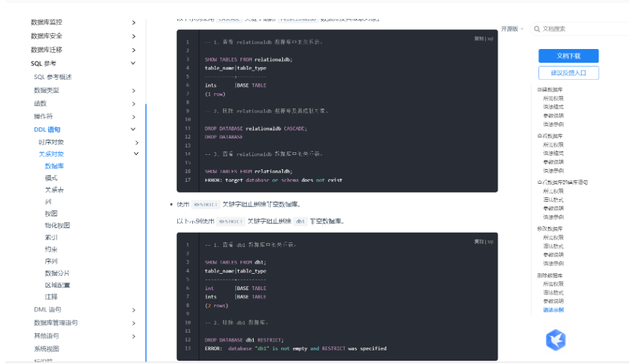
Task: Click the 文档下载 button
Action: coord(568,56)
